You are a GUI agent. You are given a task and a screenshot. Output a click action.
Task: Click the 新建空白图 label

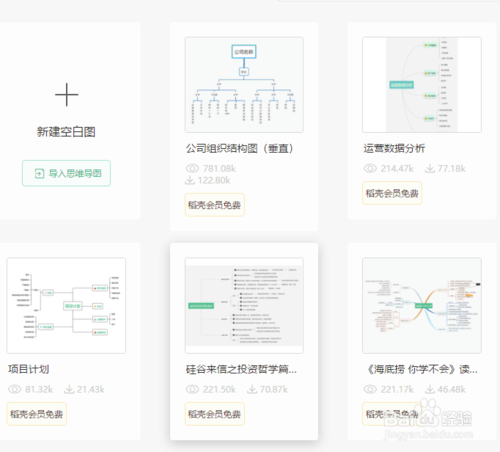pyautogui.click(x=66, y=132)
